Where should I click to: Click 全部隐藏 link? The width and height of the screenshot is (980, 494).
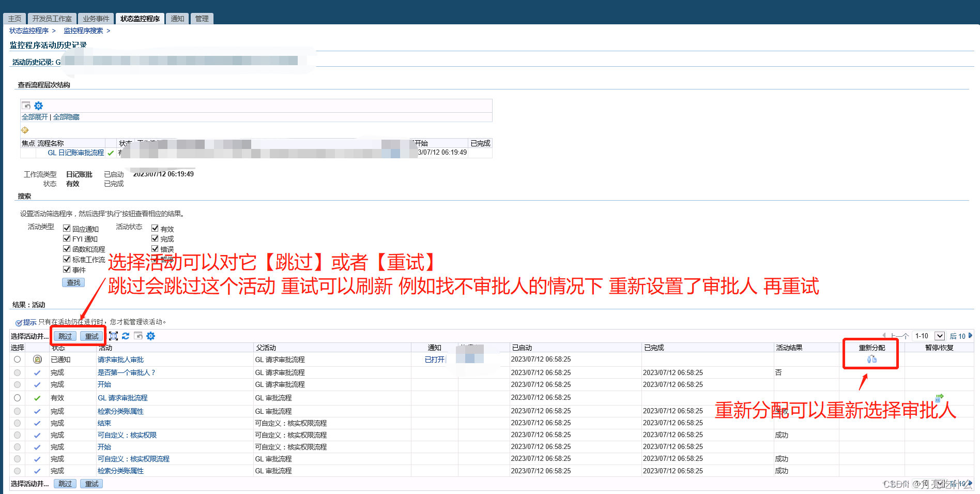tap(66, 117)
